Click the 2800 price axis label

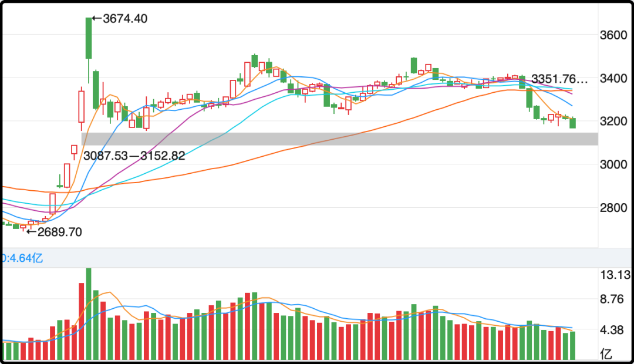(x=615, y=208)
